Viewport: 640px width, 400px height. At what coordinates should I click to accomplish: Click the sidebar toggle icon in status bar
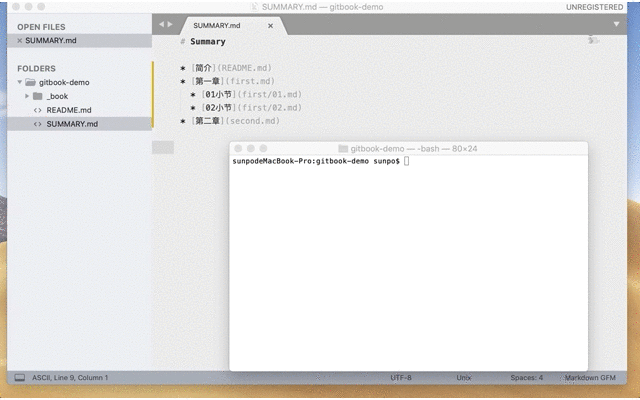coord(18,378)
